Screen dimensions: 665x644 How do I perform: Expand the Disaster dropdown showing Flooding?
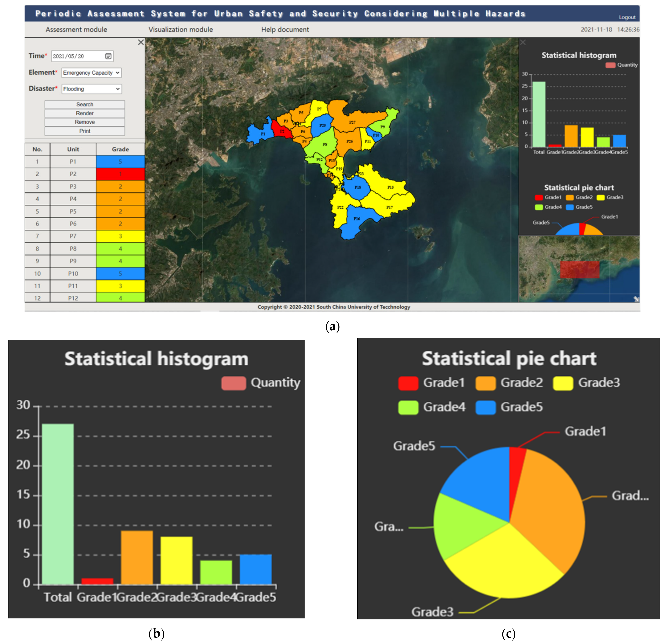(x=91, y=89)
